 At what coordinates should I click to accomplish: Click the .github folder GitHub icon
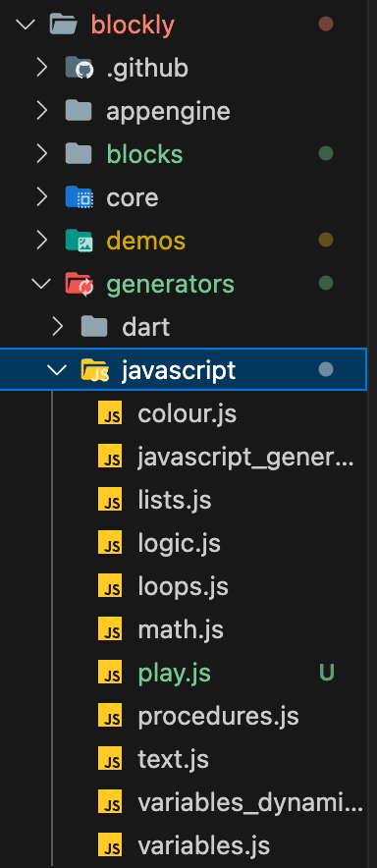79,68
